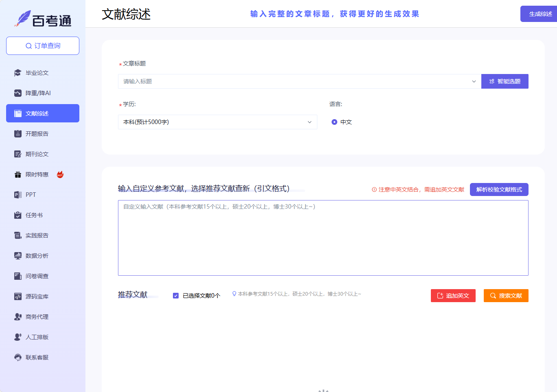Click the hot flame badge near 限时特惠
Viewport: 557px width, 392px height.
60,174
